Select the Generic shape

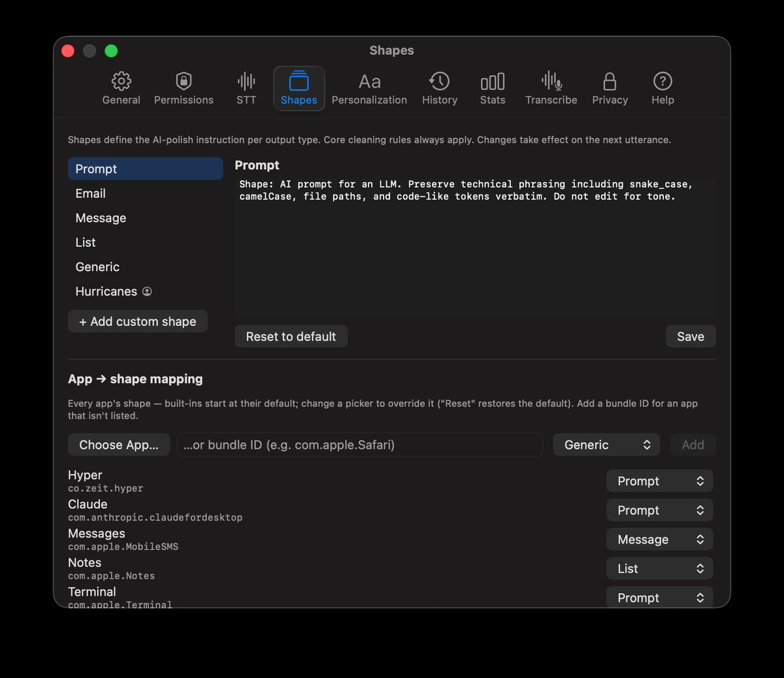tap(146, 266)
